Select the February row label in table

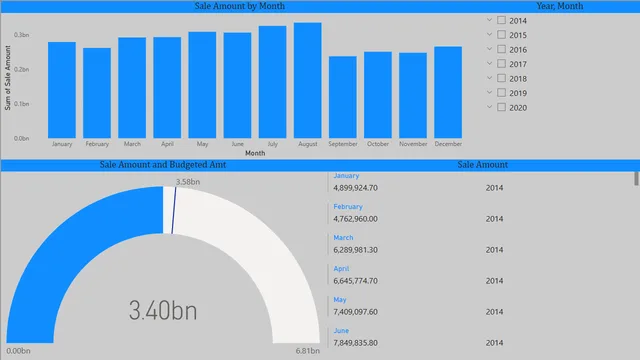click(348, 207)
